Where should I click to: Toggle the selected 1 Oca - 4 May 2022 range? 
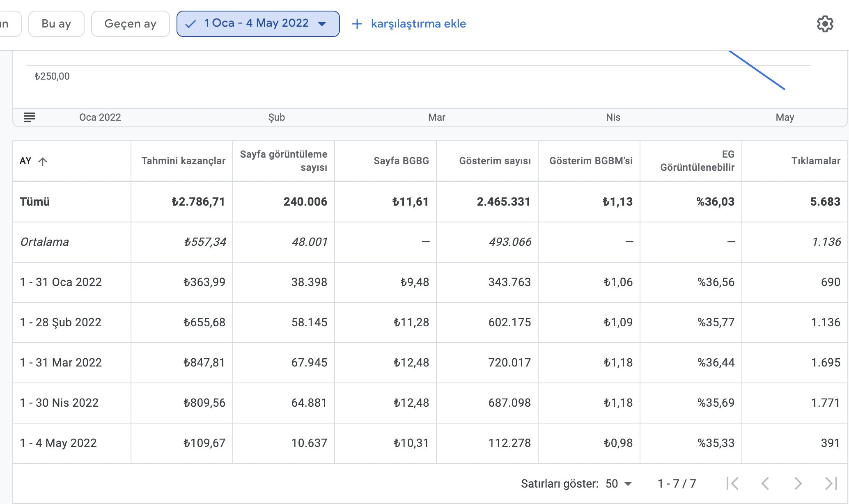point(258,24)
